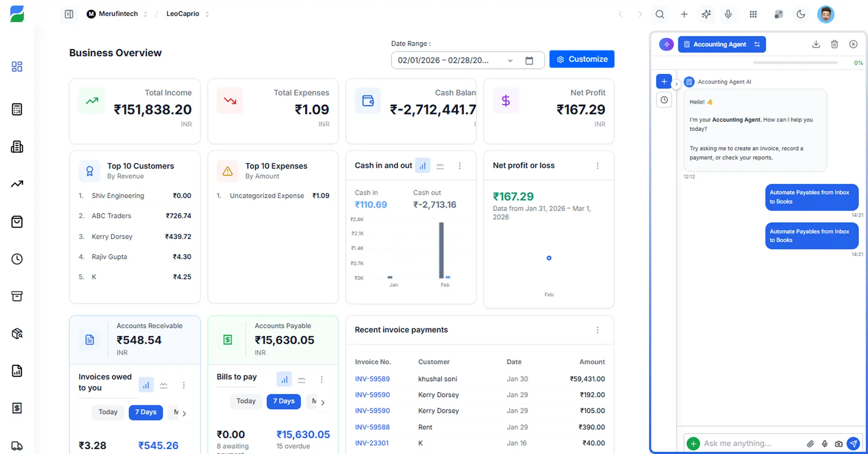Select the 7 Days tab under Bills to pay
The width and height of the screenshot is (868, 454).
284,401
